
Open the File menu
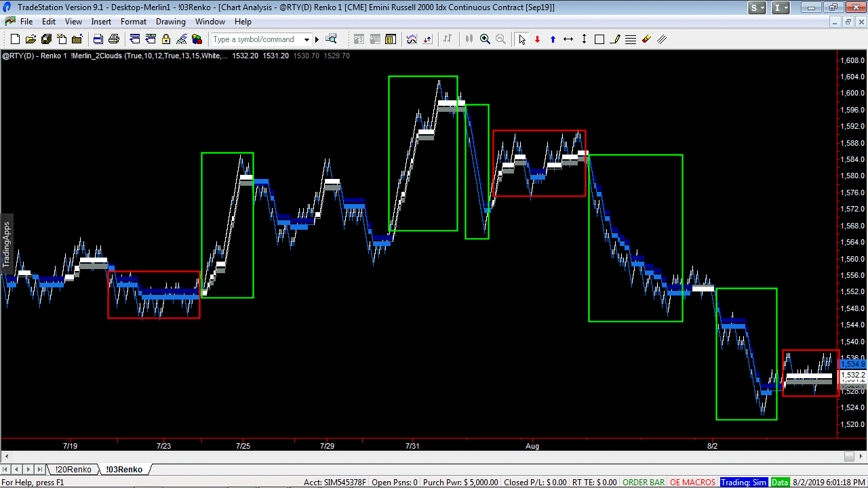click(x=26, y=22)
